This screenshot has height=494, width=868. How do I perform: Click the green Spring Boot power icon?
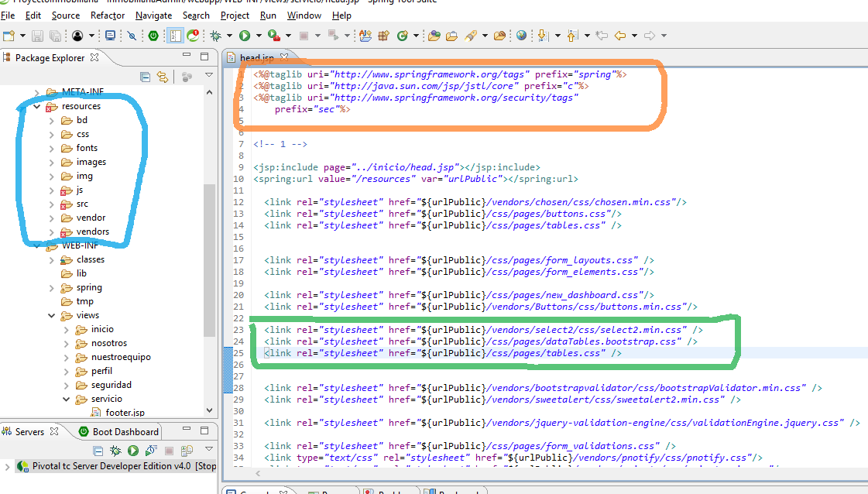(153, 36)
